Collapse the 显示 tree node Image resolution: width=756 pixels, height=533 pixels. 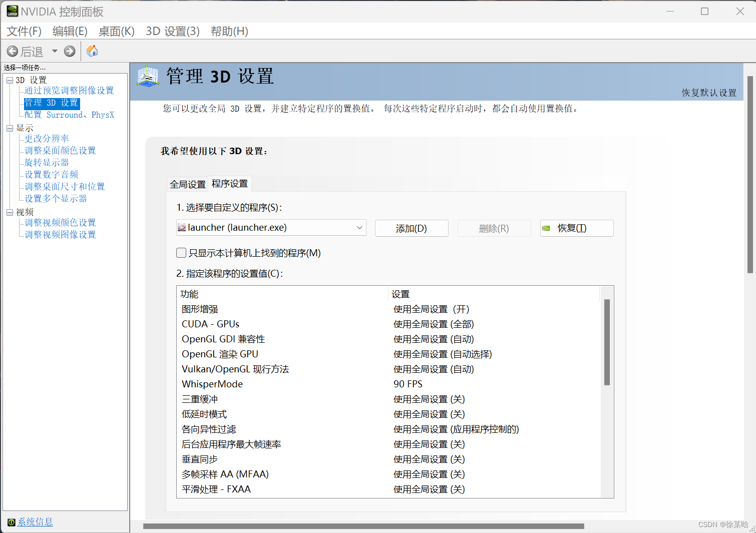tap(10, 128)
